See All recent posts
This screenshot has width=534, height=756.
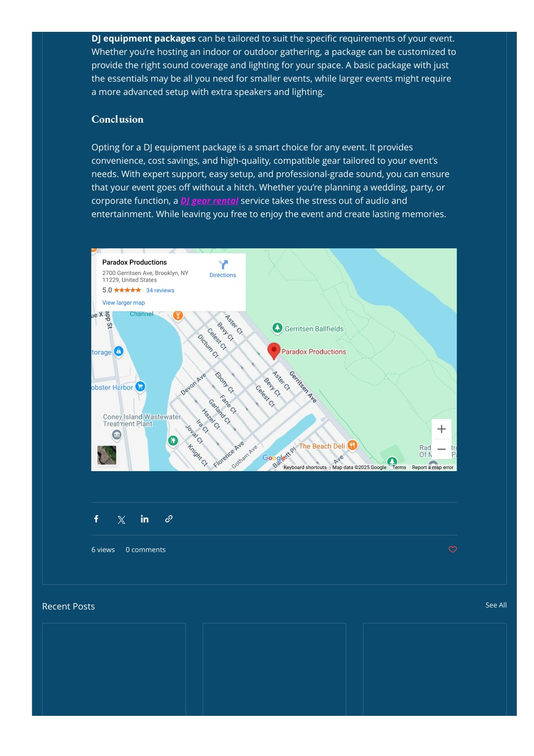click(496, 605)
